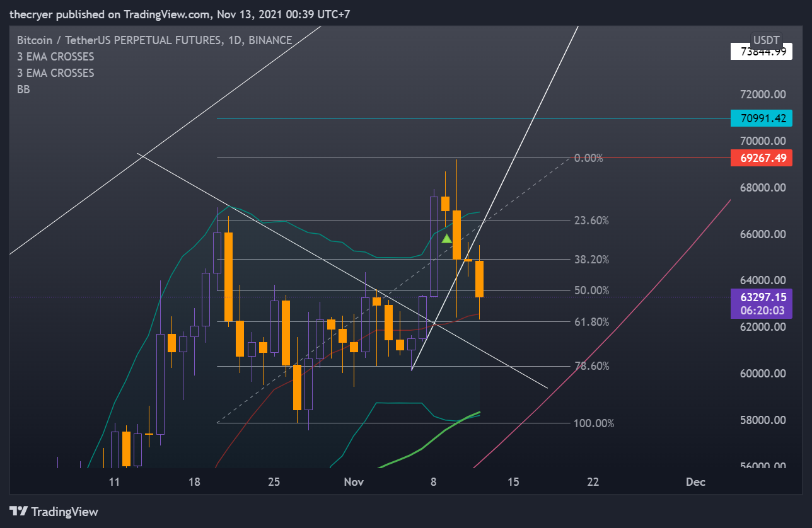The height and width of the screenshot is (528, 812).
Task: Click the 38.20% Fibonacci level label
Action: (591, 259)
